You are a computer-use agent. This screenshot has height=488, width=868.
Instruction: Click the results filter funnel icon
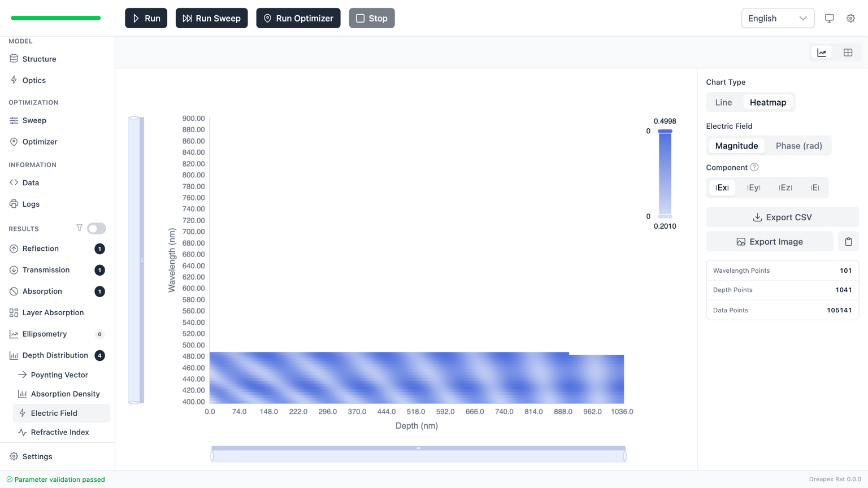79,228
